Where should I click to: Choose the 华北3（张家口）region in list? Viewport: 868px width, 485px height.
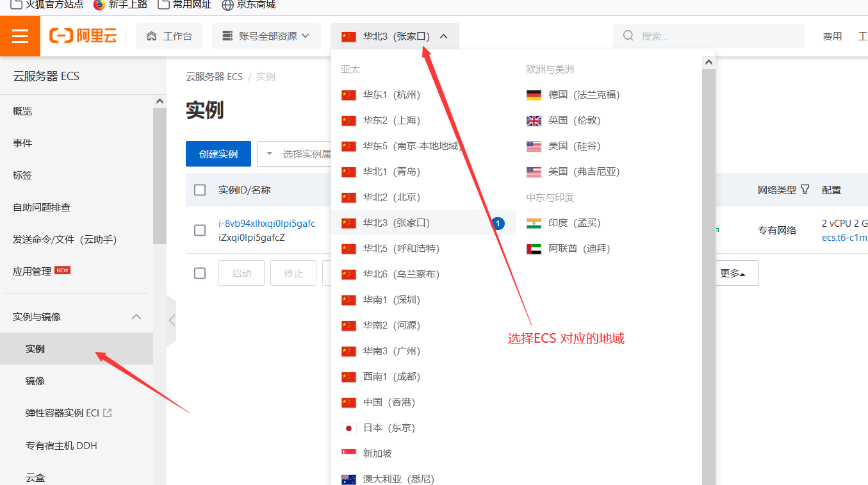(423, 223)
